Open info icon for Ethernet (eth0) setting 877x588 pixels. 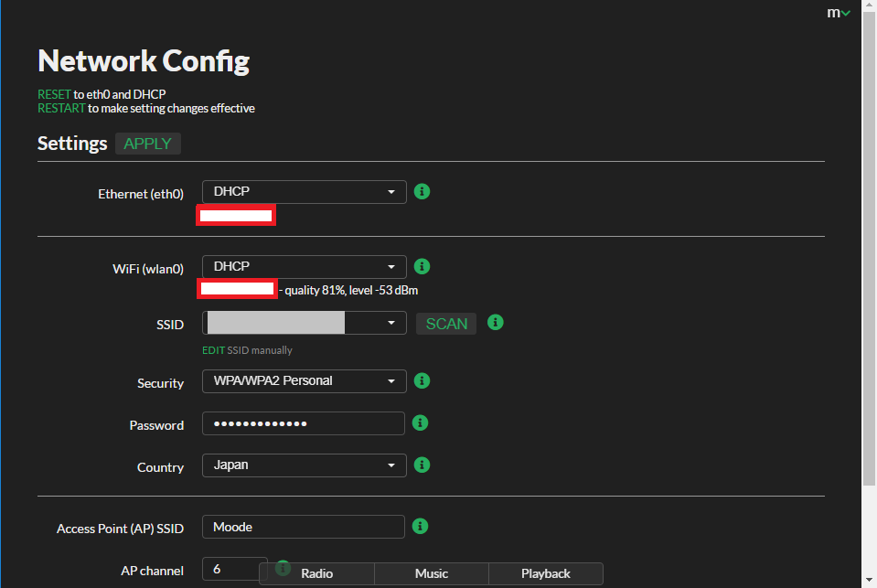click(422, 191)
